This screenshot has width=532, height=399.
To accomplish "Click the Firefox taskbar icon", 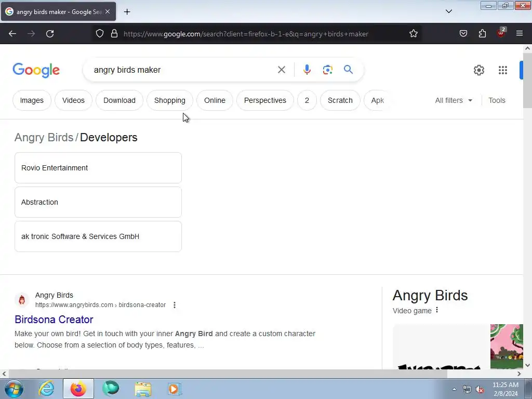I will pos(78,389).
